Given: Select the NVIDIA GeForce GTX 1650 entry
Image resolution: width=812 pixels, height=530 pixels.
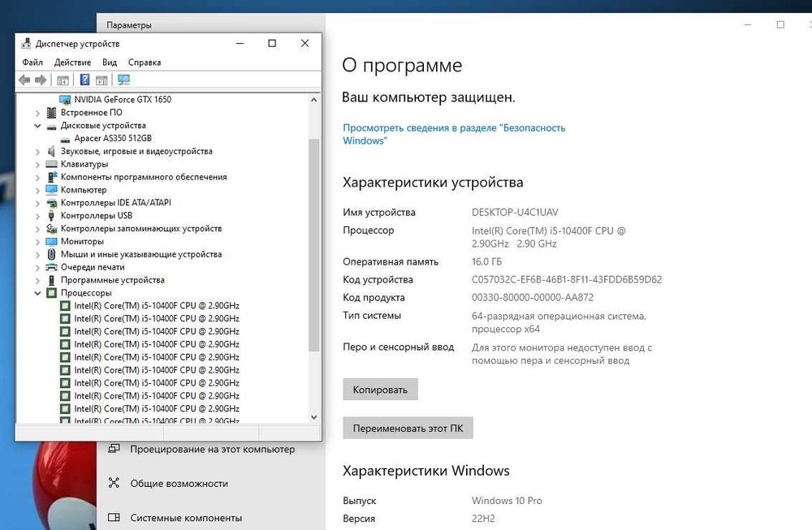Looking at the screenshot, I should pos(123,99).
